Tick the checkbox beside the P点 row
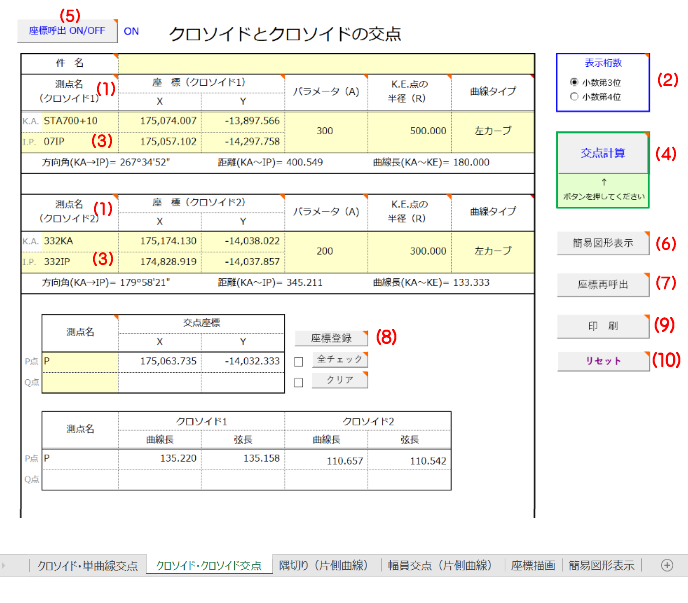Screen dimensions: 688x603 (x=300, y=361)
